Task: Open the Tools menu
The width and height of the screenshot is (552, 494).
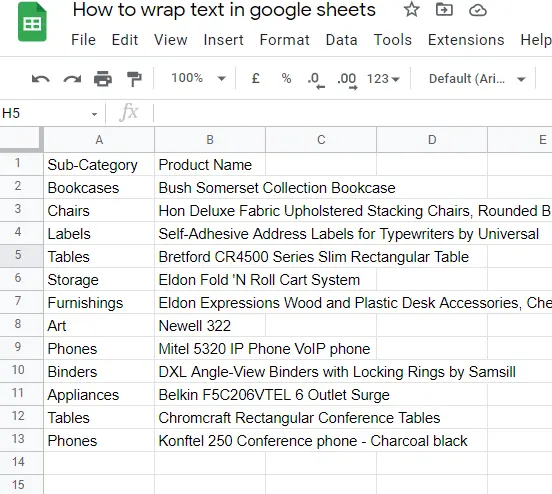Action: pos(393,40)
